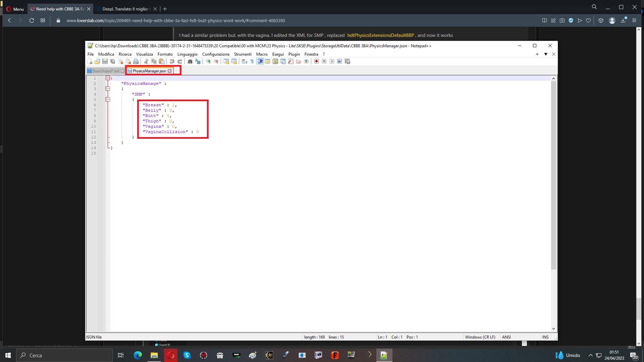
Task: Open the Ricerca menu
Action: (x=125, y=54)
